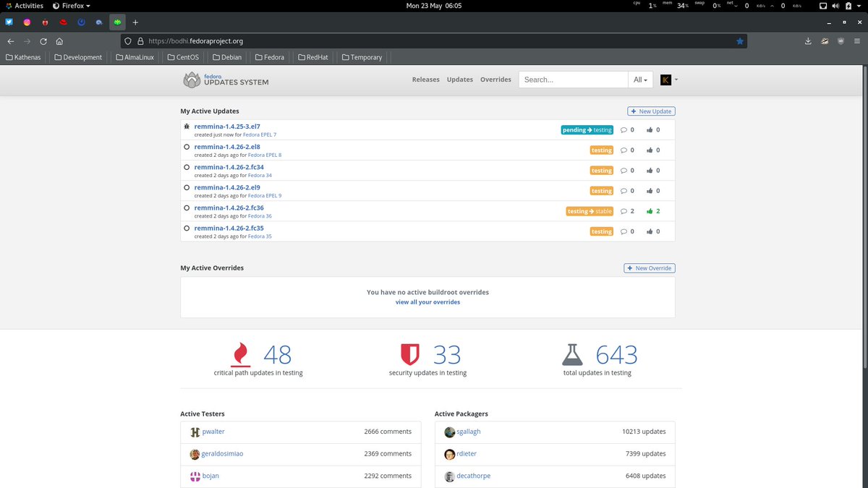The width and height of the screenshot is (868, 488).
Task: Open the Debian bookmarks folder
Action: tap(226, 57)
